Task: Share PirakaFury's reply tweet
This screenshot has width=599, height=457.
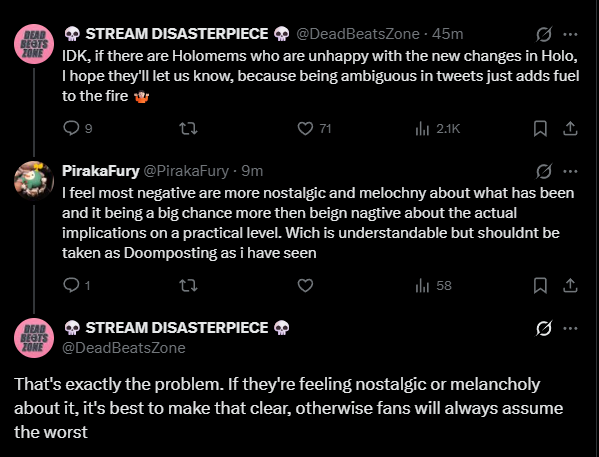Action: 570,285
